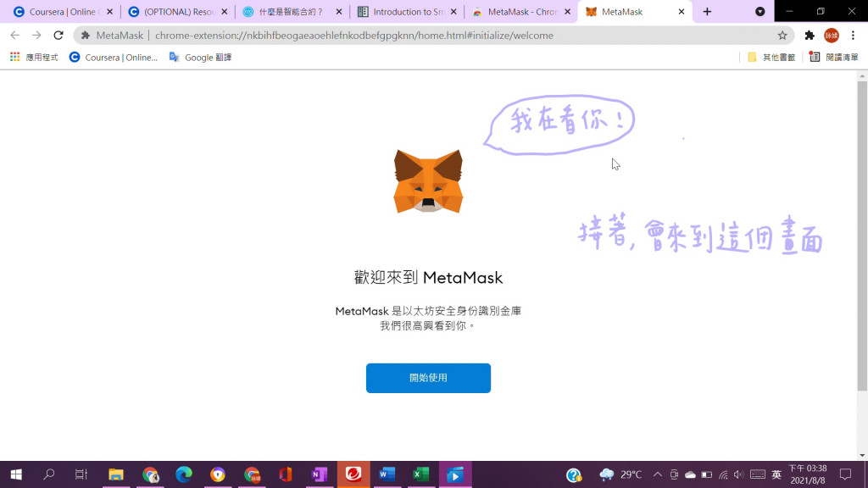Open the red Trend Micro taskbar app
Image resolution: width=868 pixels, height=488 pixels.
pos(353,474)
